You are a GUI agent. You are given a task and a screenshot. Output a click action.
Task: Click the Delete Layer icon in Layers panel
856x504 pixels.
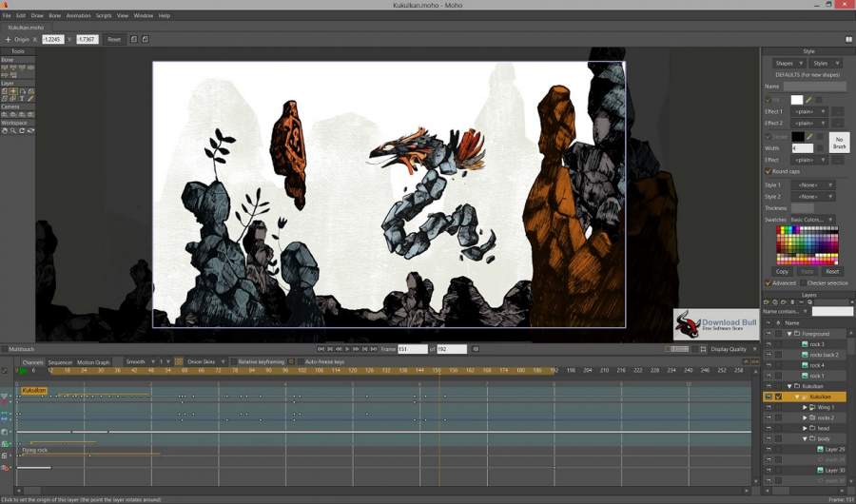coord(792,302)
